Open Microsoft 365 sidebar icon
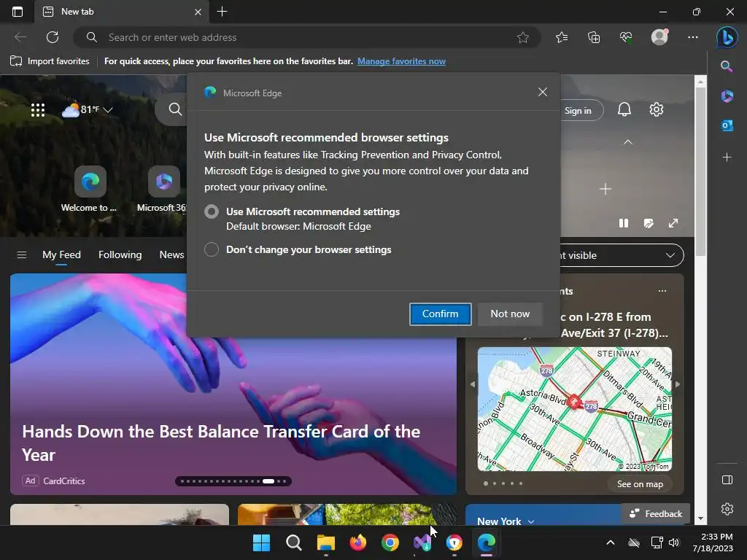This screenshot has width=747, height=560. pyautogui.click(x=727, y=96)
